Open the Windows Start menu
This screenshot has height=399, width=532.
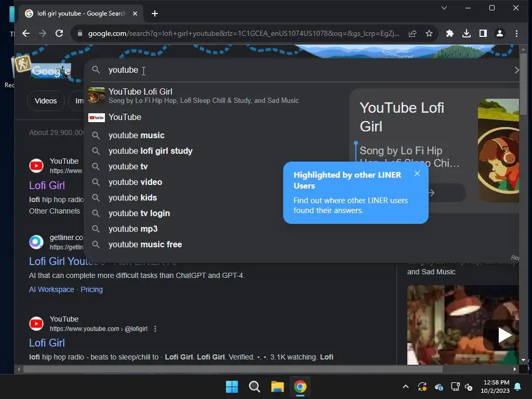232,387
